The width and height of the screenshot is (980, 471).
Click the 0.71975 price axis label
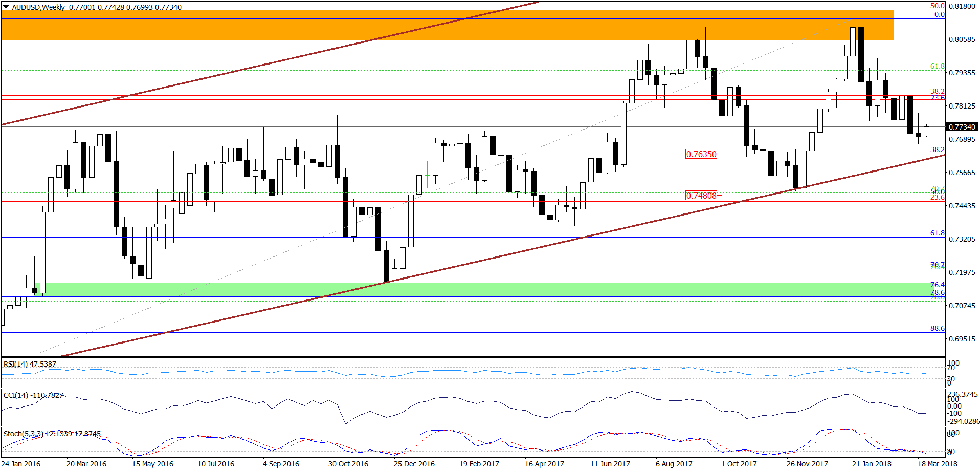[962, 272]
